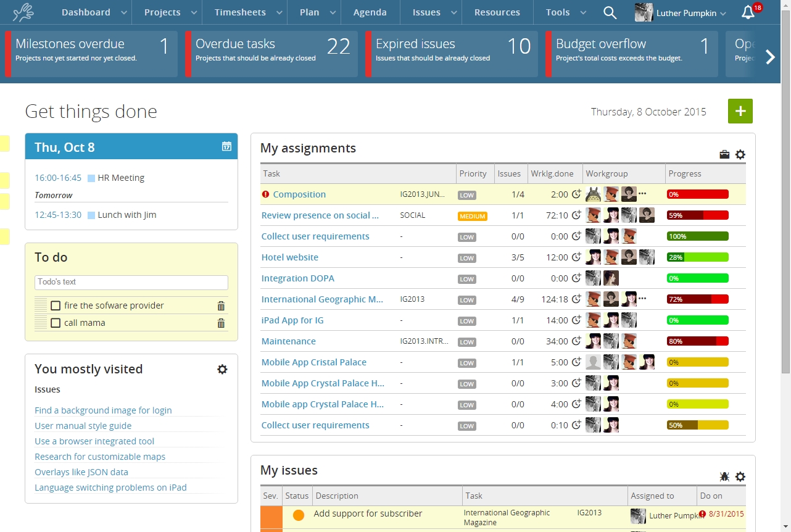Image resolution: width=791 pixels, height=532 pixels.
Task: Open the notifications bell icon
Action: (x=748, y=12)
